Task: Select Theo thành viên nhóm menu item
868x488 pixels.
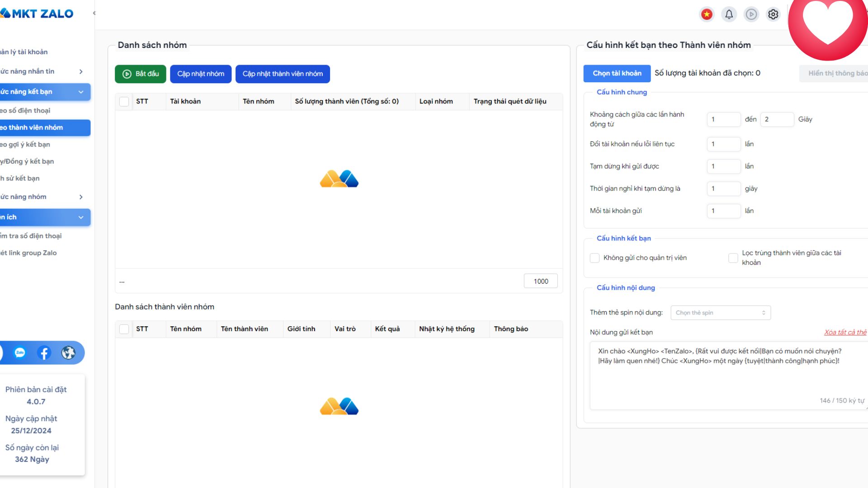Action: tap(44, 128)
